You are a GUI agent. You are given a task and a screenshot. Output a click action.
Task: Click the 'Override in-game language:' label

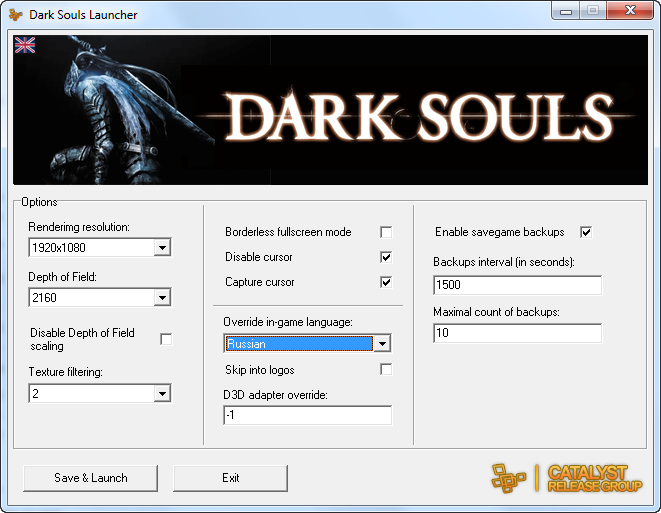click(288, 322)
